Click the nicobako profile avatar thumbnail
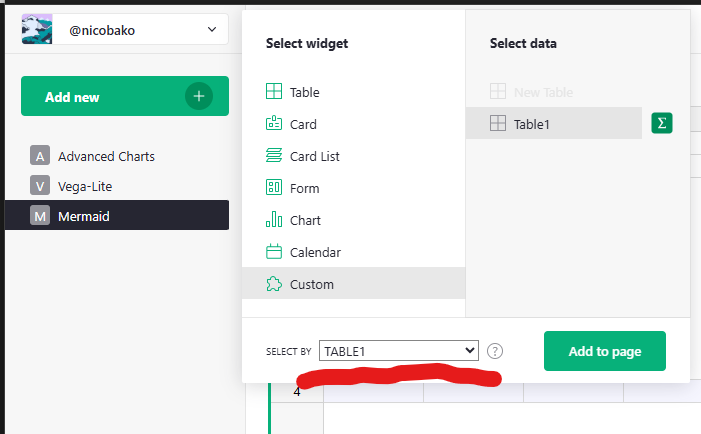This screenshot has width=701, height=434. coord(38,29)
